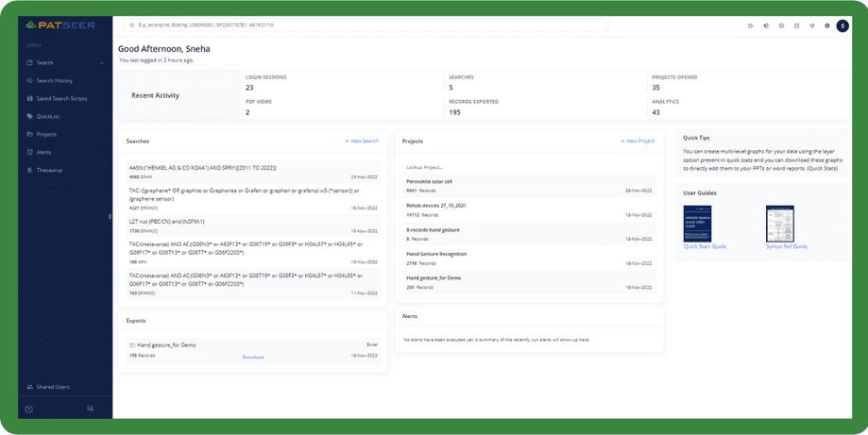Click the Quick Tips heading
Viewport: 868px width, 435px height.
[x=696, y=138]
